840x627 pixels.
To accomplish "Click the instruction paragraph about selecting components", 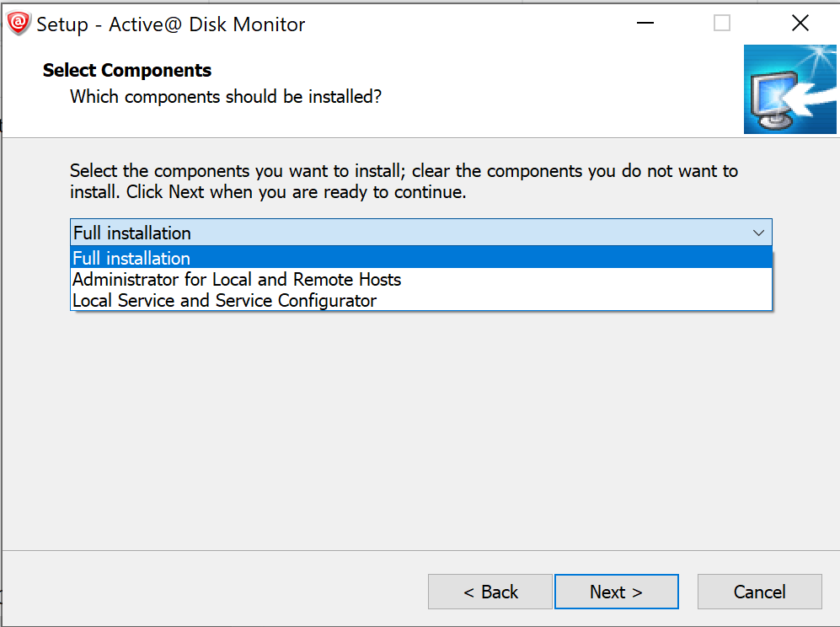I will [x=404, y=181].
